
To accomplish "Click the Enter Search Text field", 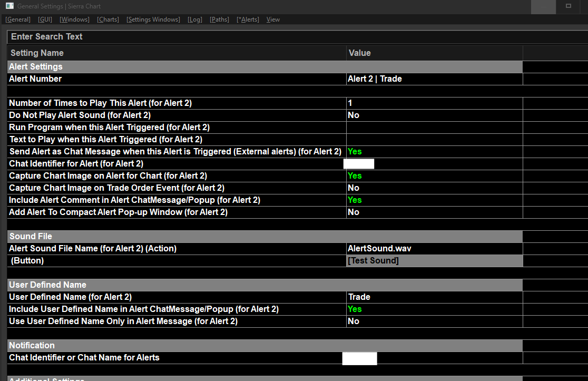I will 297,37.
